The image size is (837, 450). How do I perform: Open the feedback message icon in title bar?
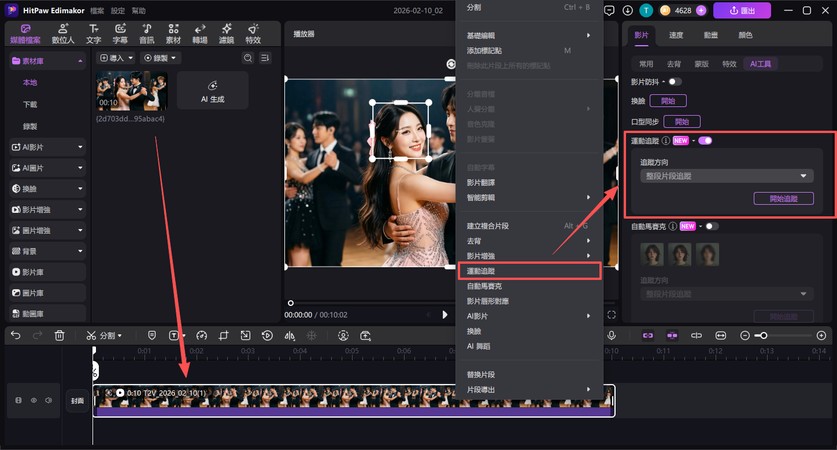(x=609, y=10)
